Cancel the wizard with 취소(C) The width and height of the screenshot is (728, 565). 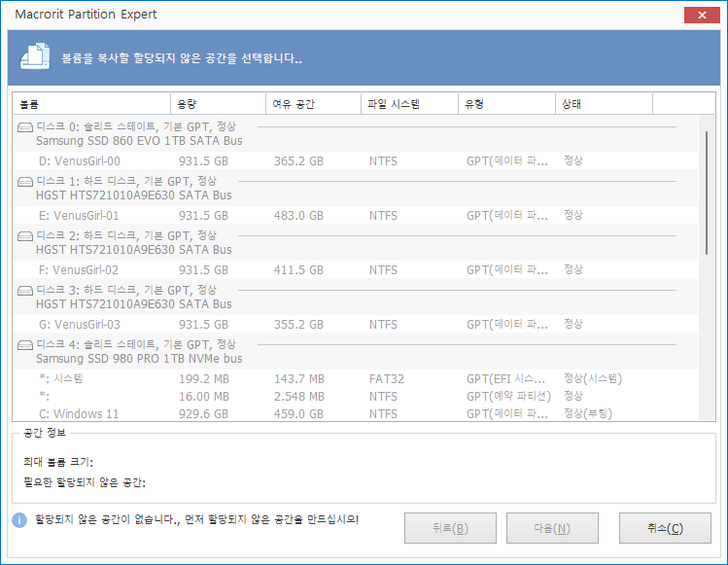tap(665, 528)
